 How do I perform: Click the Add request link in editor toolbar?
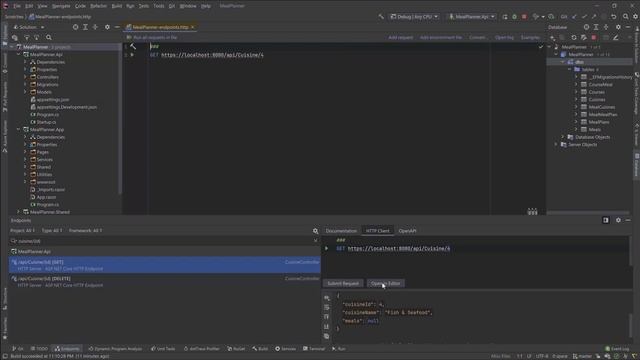[400, 38]
